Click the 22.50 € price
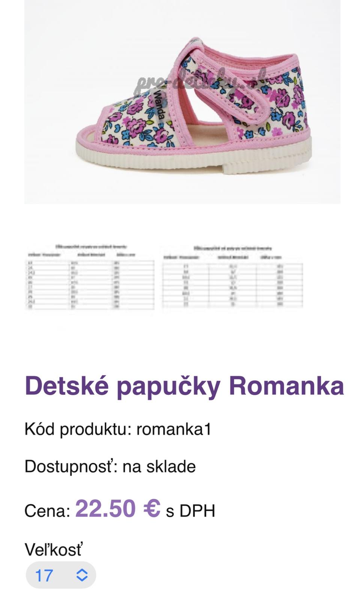Image resolution: width=364 pixels, height=601 pixels. coord(118,509)
